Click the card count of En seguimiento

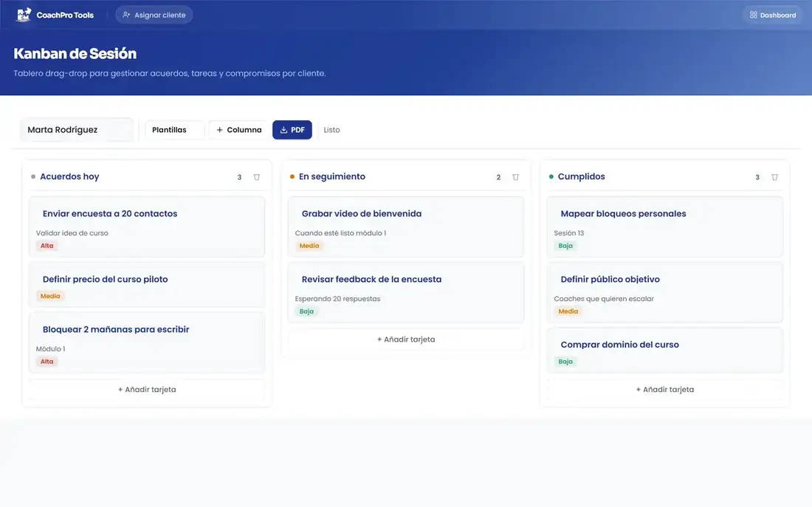pos(498,177)
